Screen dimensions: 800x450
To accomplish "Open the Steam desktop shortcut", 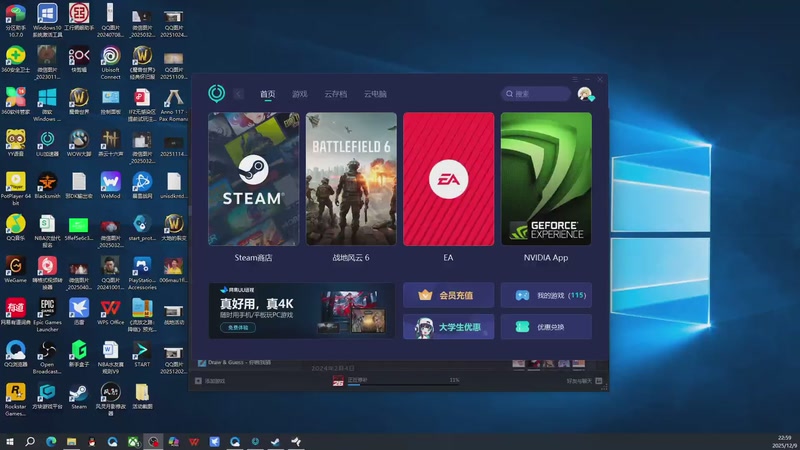I will (79, 396).
